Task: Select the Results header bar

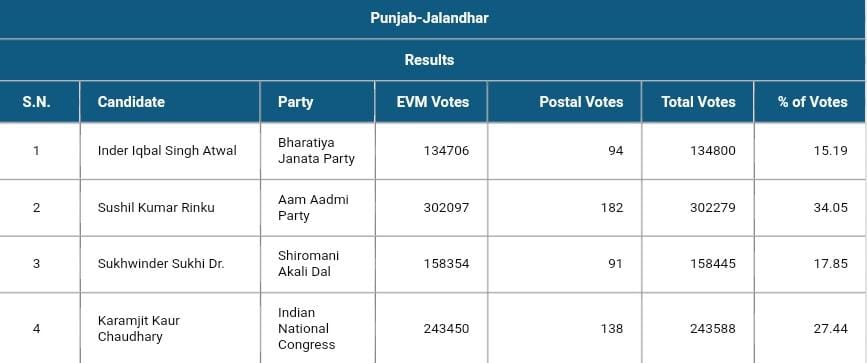Action: pos(429,60)
